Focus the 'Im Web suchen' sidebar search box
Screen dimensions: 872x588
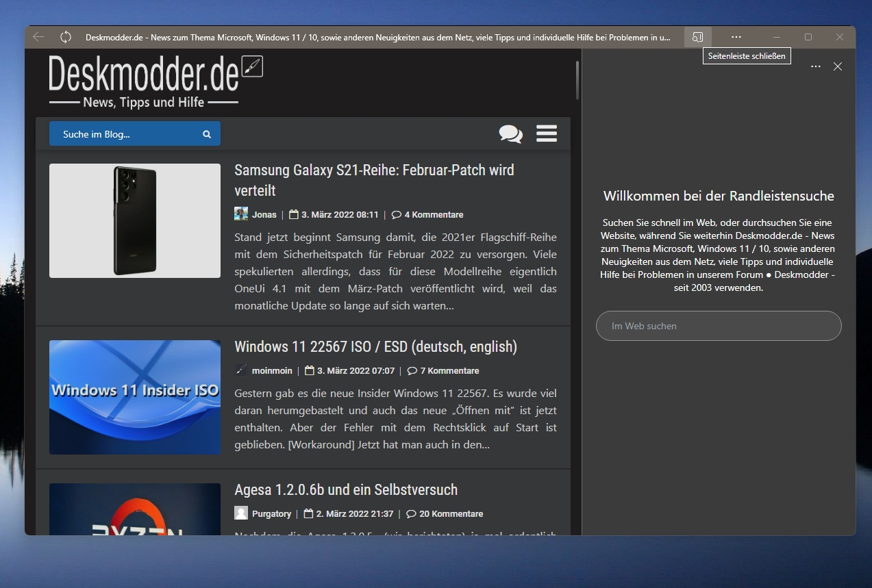719,326
